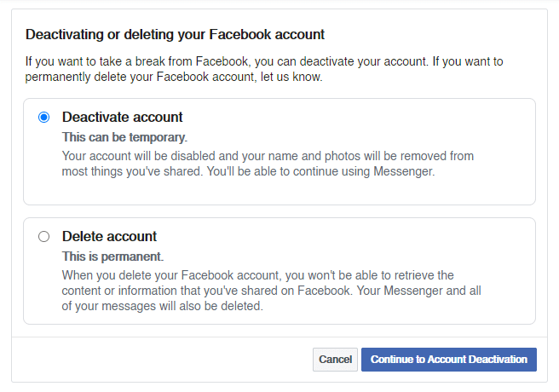This screenshot has width=559, height=392.
Task: Select the Deactivate account radio button
Action: coord(43,118)
